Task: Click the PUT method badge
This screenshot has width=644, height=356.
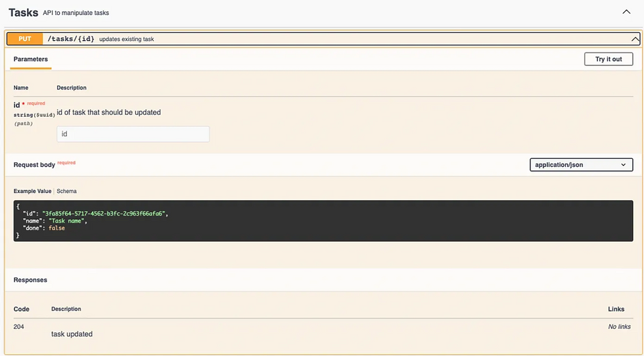Action: pyautogui.click(x=25, y=39)
